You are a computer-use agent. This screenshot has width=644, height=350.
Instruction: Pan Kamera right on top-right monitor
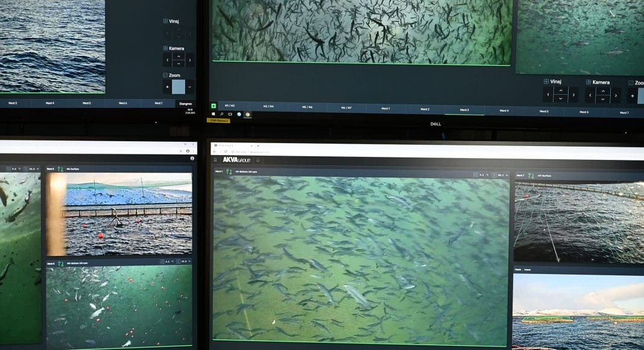point(616,96)
